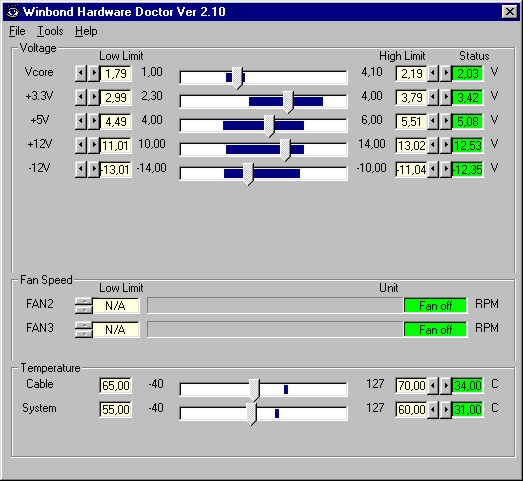Decrease -12V low limit with left arrow
The width and height of the screenshot is (523, 481).
point(81,169)
